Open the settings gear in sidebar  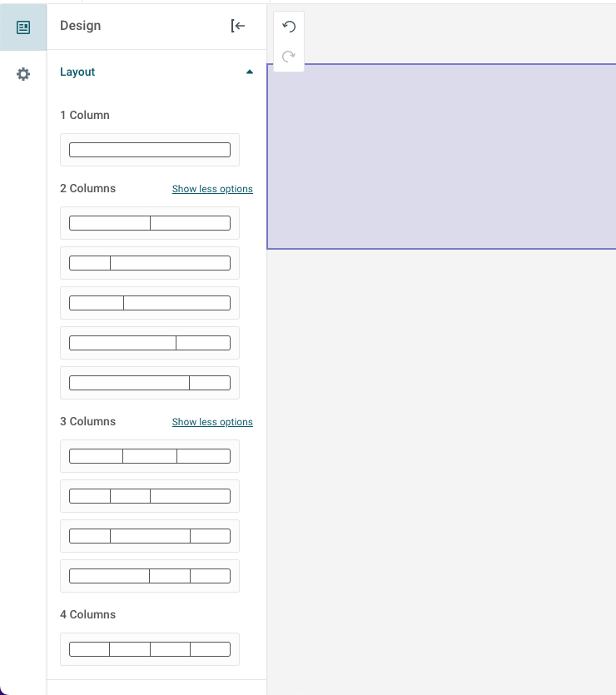23,74
